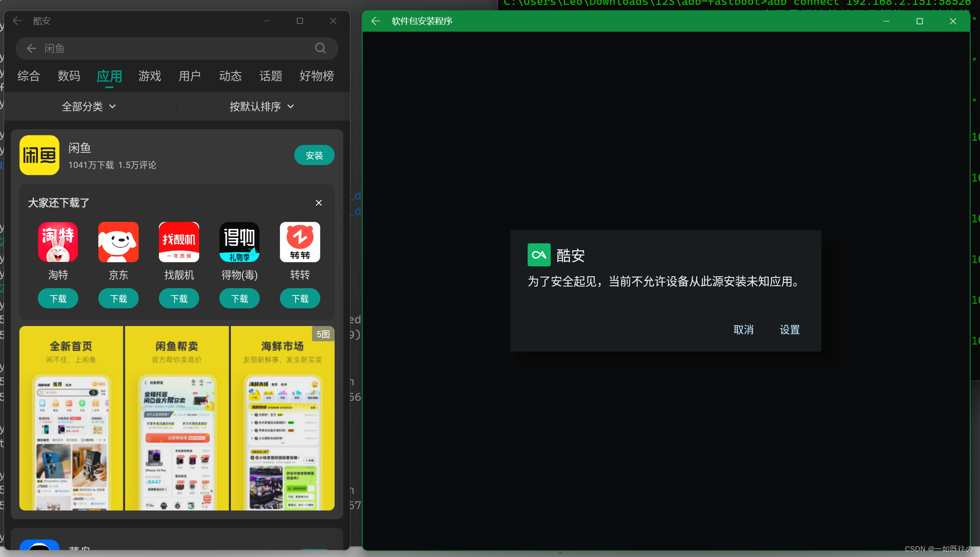
Task: Click 下载 under 得物(毒)
Action: [240, 298]
